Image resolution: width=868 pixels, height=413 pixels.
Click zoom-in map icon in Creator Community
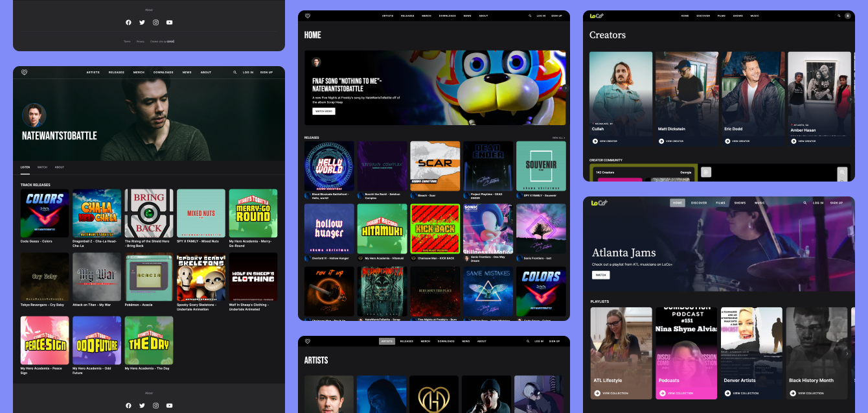(x=841, y=172)
